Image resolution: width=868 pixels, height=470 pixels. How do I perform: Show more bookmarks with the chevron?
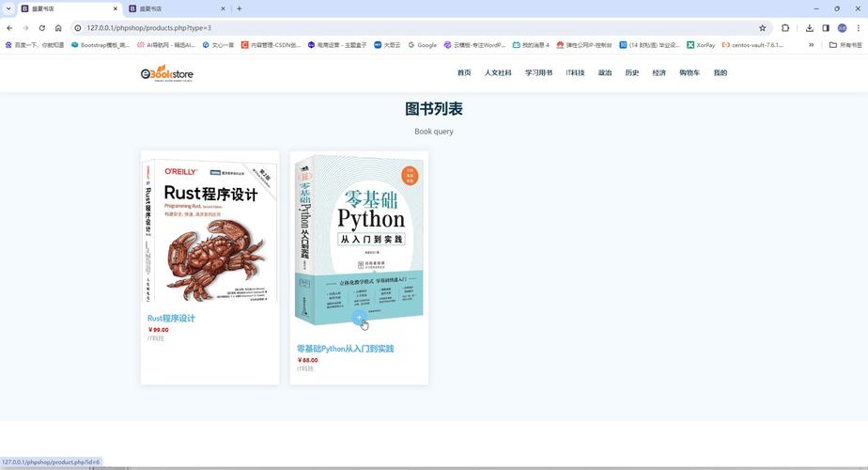point(811,45)
